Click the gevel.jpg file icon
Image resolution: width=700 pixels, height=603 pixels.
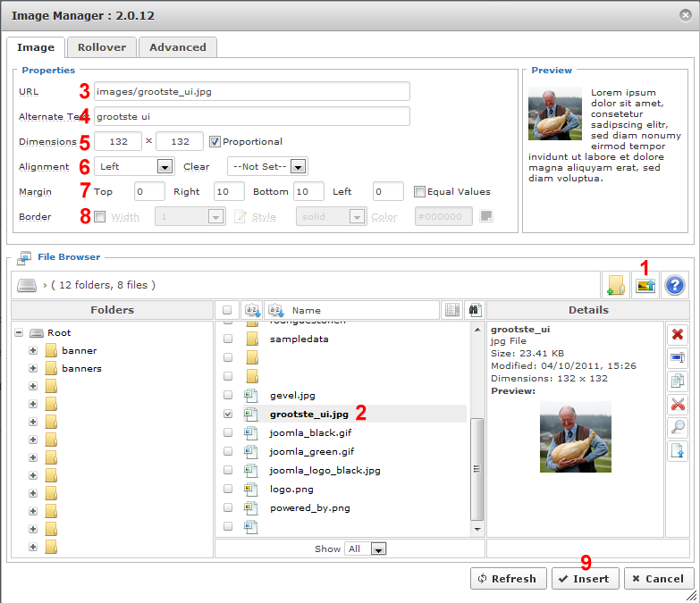click(x=251, y=395)
